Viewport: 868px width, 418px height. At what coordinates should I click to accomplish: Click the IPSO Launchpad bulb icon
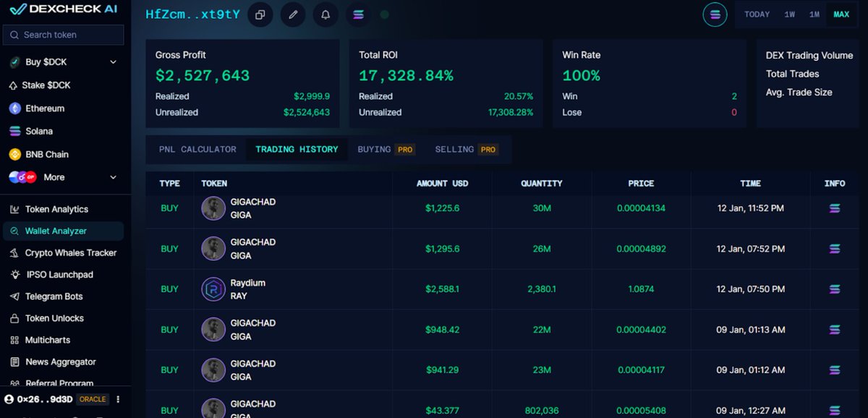[14, 275]
